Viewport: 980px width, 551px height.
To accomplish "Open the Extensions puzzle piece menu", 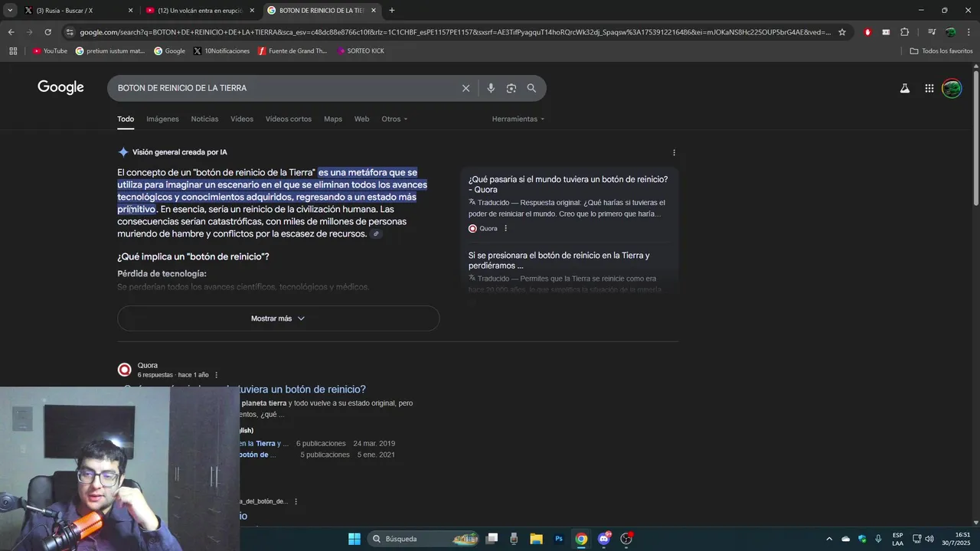I will pyautogui.click(x=904, y=32).
